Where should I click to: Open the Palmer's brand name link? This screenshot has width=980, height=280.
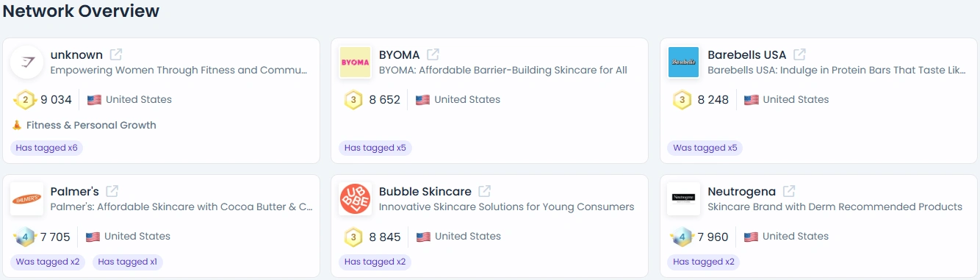[x=74, y=191]
